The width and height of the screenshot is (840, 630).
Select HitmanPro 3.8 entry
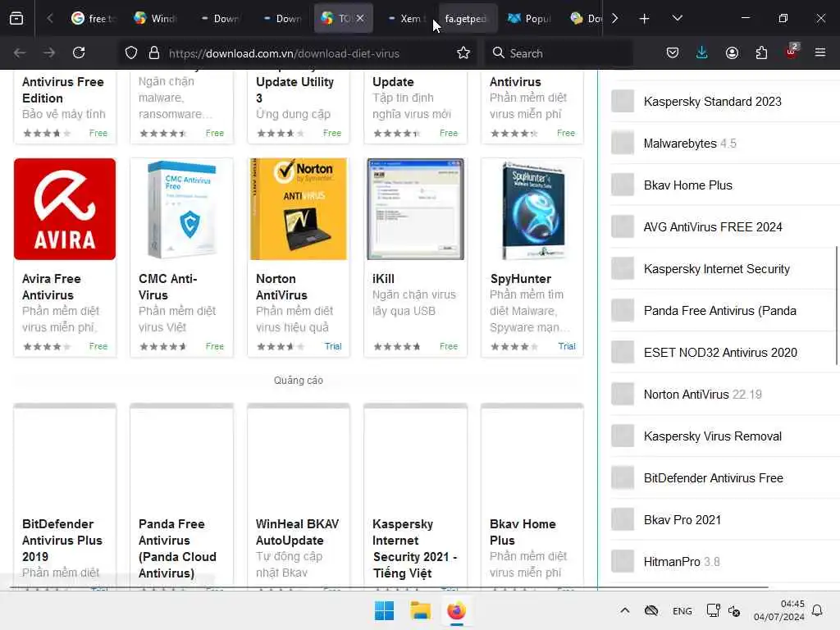(x=682, y=561)
